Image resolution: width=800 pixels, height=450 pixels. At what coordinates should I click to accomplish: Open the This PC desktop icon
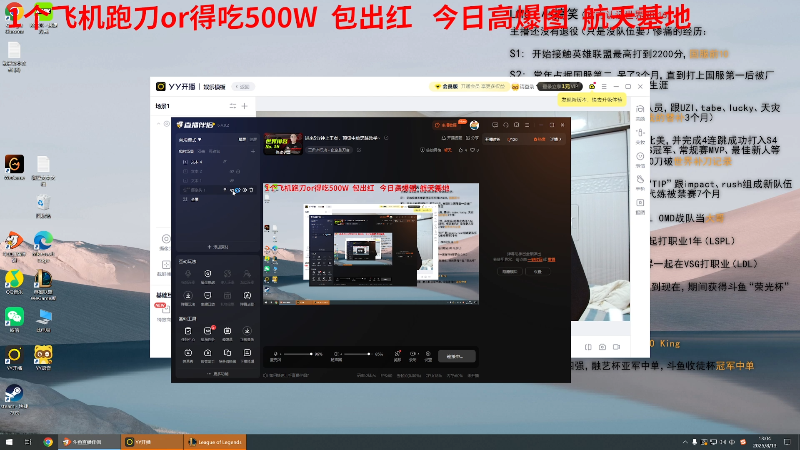(x=43, y=319)
